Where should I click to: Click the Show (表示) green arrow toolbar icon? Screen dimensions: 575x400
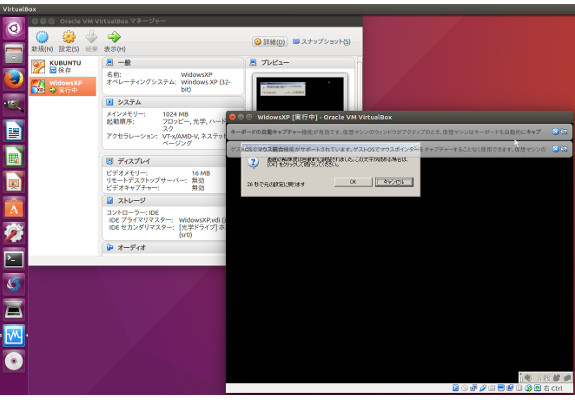[114, 37]
